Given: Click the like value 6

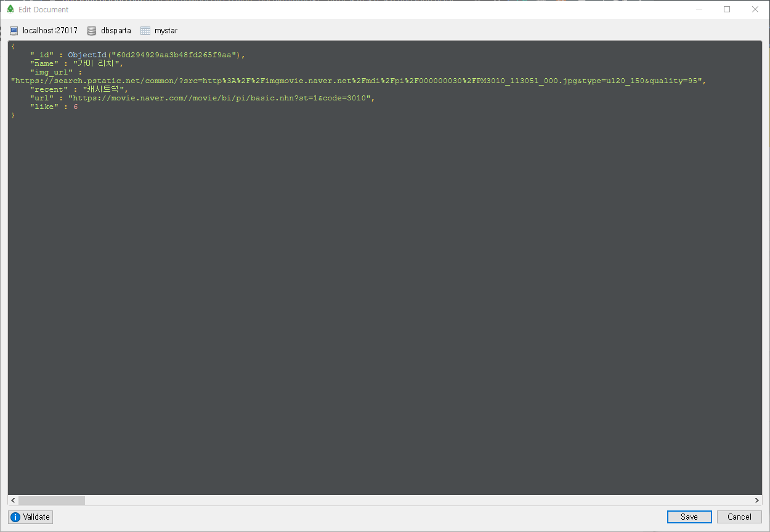Looking at the screenshot, I should [x=75, y=107].
